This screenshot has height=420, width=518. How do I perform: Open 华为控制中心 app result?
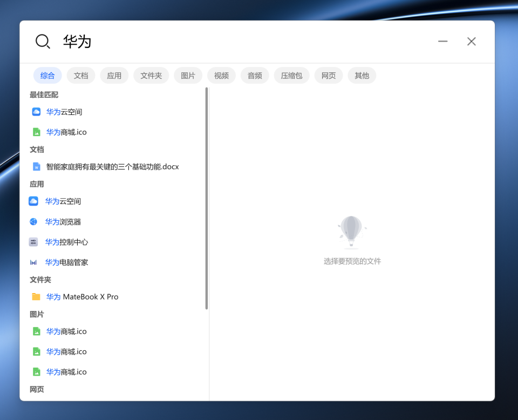(x=67, y=242)
